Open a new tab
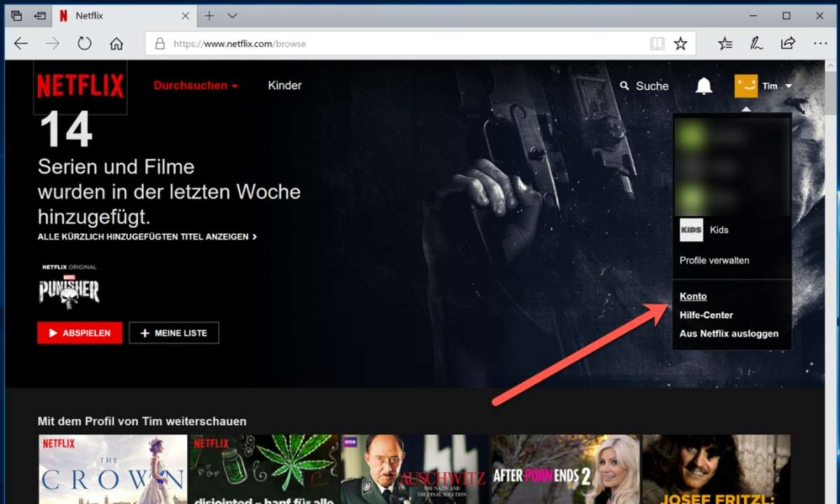Image resolution: width=840 pixels, height=504 pixels. point(209,15)
